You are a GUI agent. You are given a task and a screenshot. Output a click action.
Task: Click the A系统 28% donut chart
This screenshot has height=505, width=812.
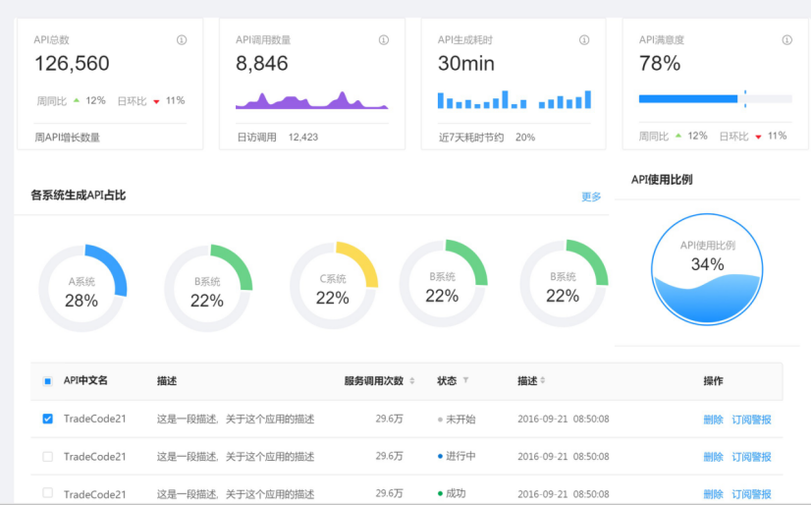tap(82, 288)
